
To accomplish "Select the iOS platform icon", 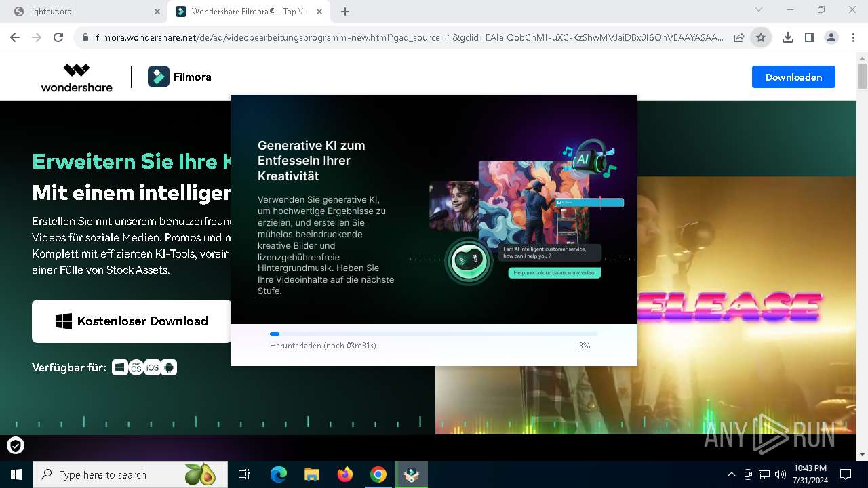I will coord(153,367).
